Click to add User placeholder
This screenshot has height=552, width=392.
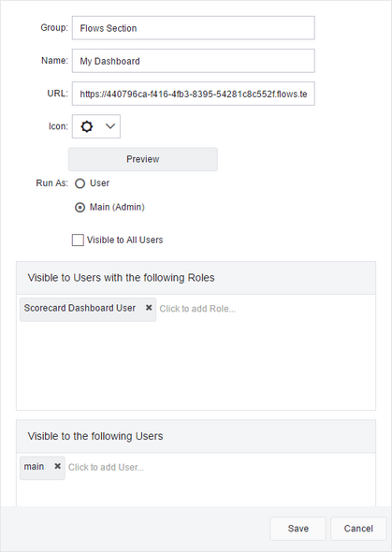click(106, 467)
